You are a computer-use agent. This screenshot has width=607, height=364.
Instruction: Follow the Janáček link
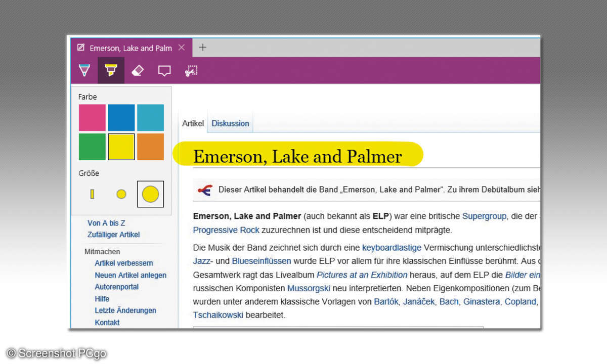tap(419, 301)
